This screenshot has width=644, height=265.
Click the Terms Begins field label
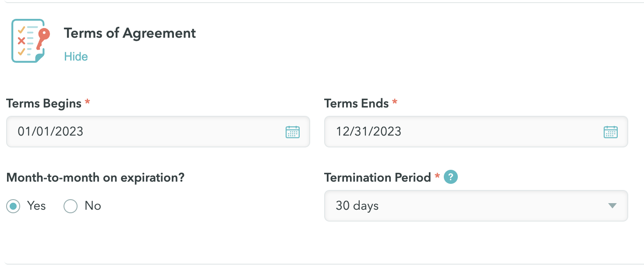click(x=44, y=104)
